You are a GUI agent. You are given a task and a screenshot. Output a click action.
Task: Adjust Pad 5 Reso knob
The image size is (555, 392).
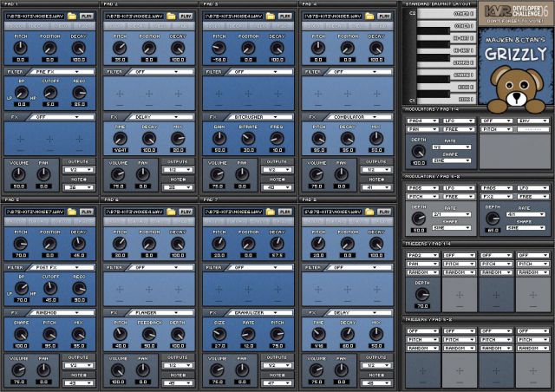point(79,289)
